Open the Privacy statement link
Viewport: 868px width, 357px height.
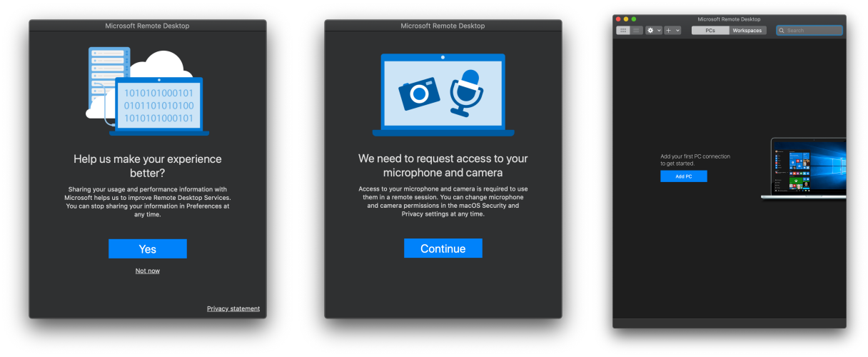(233, 308)
